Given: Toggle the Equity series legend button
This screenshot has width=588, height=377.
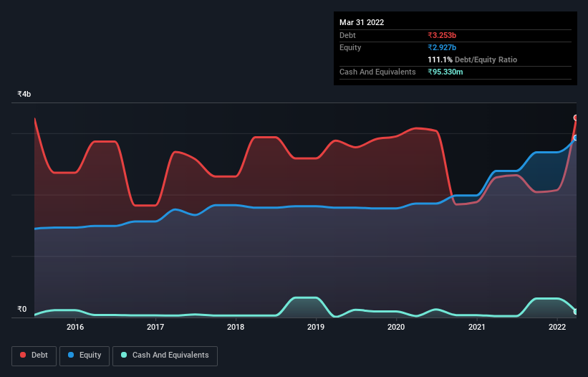Looking at the screenshot, I should (85, 355).
